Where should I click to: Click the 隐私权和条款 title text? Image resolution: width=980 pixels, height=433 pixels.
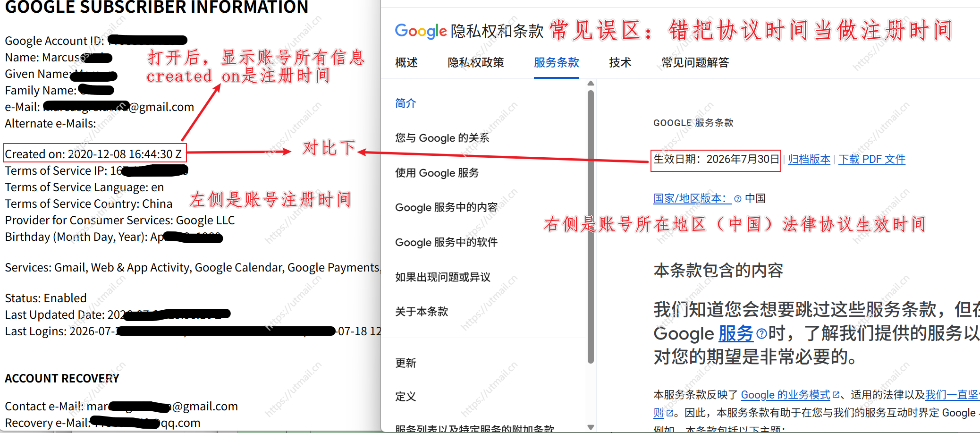click(497, 31)
